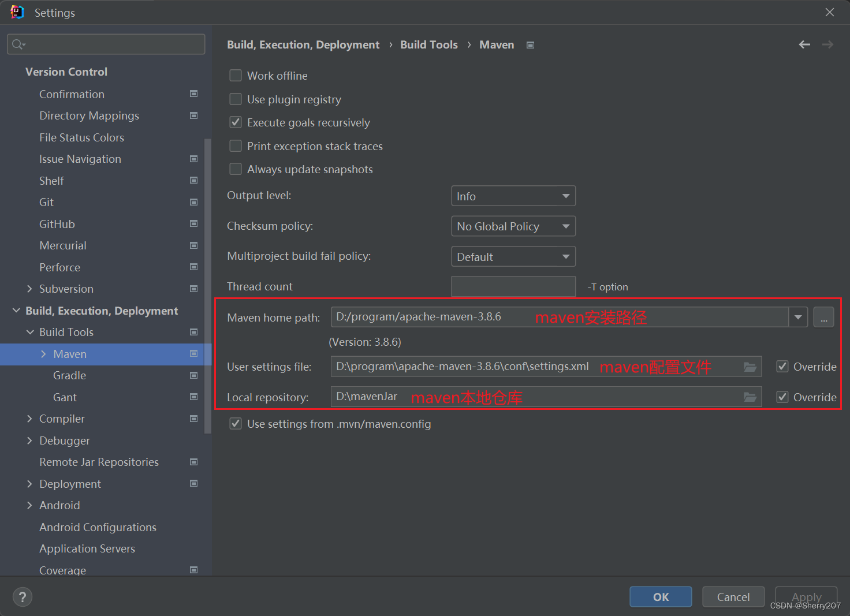The image size is (850, 616).
Task: Click the project-level icon beside Shelf
Action: 194,180
